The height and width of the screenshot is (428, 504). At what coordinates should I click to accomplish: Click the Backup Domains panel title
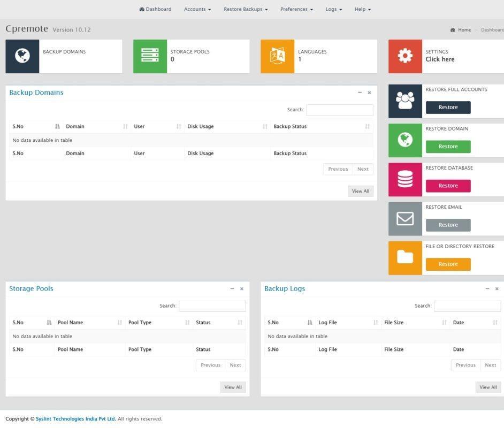[36, 93]
